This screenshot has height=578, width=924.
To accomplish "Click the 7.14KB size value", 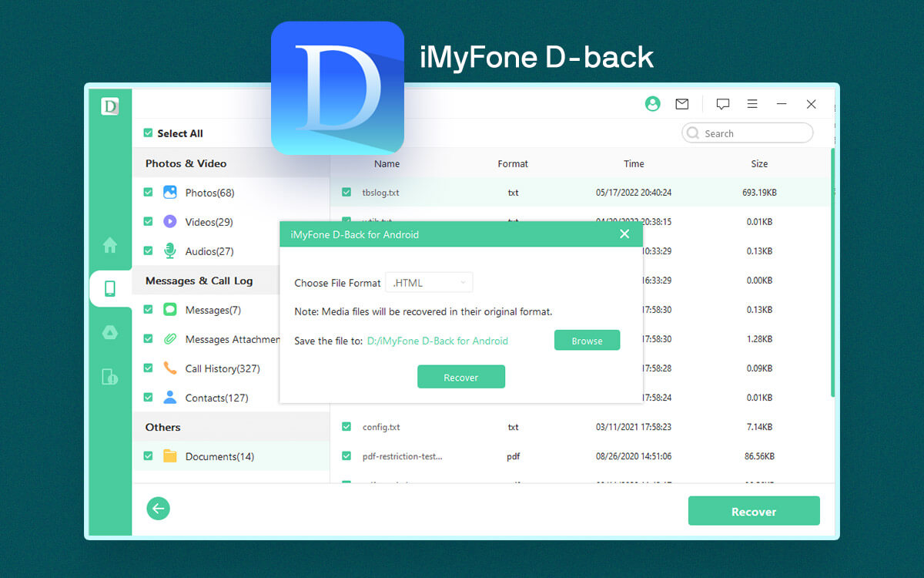I will pos(759,427).
